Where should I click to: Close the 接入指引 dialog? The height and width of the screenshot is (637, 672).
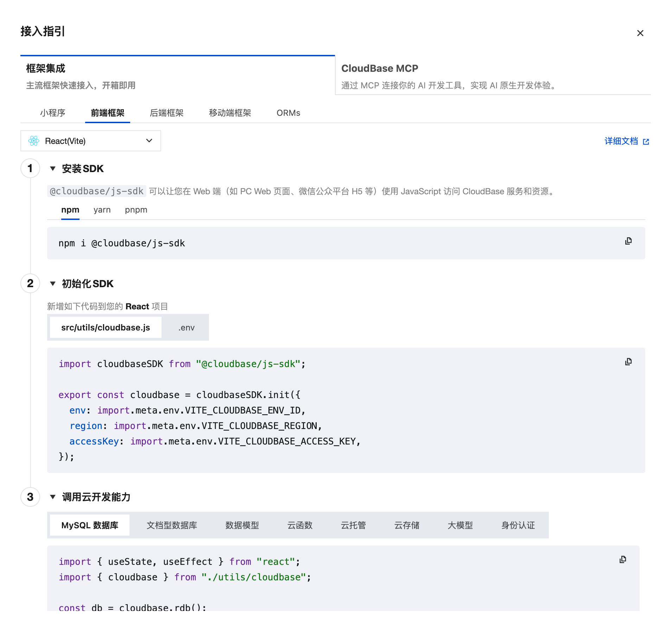[640, 33]
